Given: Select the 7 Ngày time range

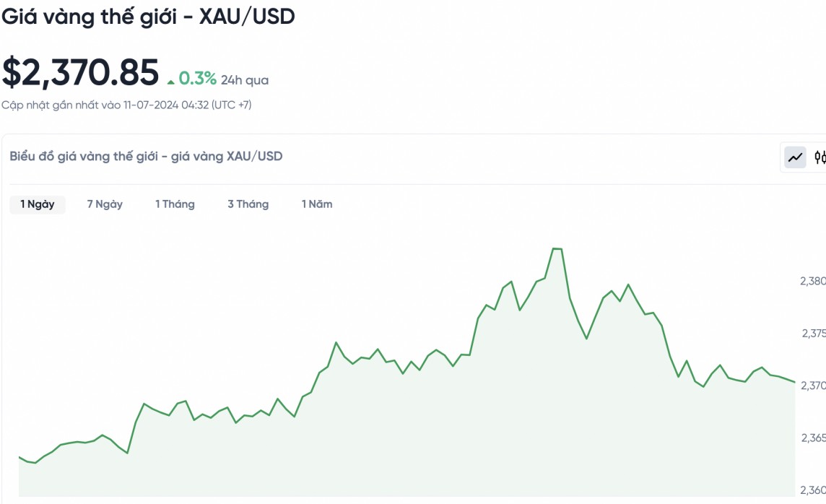Looking at the screenshot, I should [105, 204].
